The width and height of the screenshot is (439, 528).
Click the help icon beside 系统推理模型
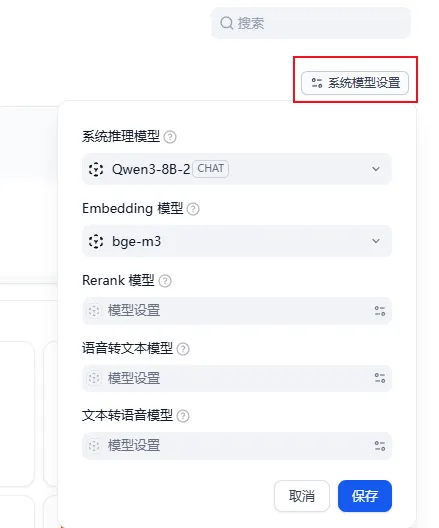pos(170,137)
